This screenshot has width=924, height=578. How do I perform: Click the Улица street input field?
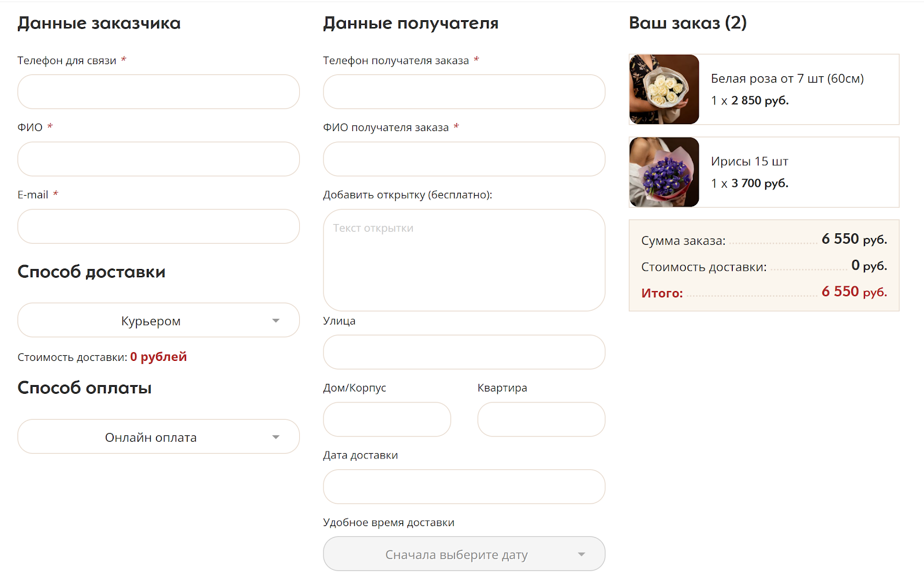(464, 352)
